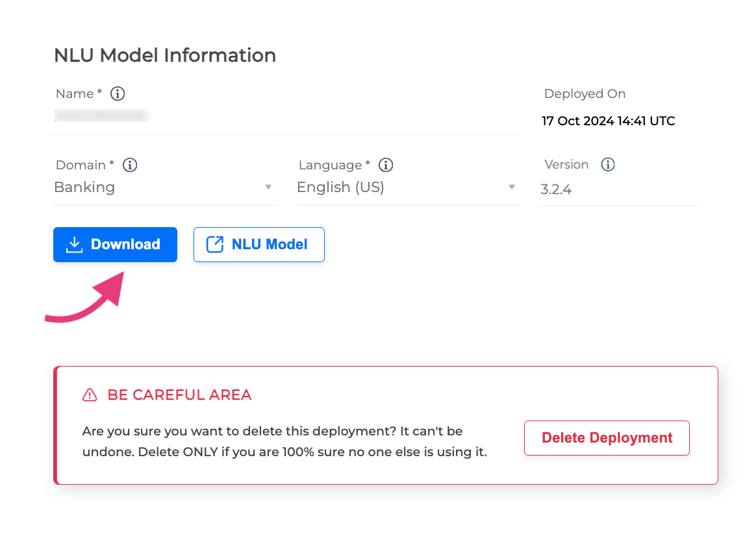Click the NLU Model Information heading
756x549 pixels.
click(x=165, y=55)
